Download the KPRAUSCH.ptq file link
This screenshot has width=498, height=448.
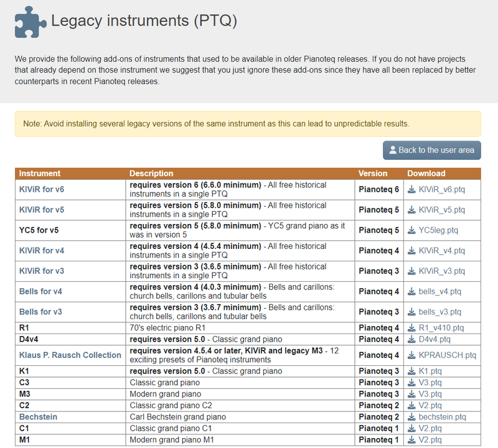[448, 355]
